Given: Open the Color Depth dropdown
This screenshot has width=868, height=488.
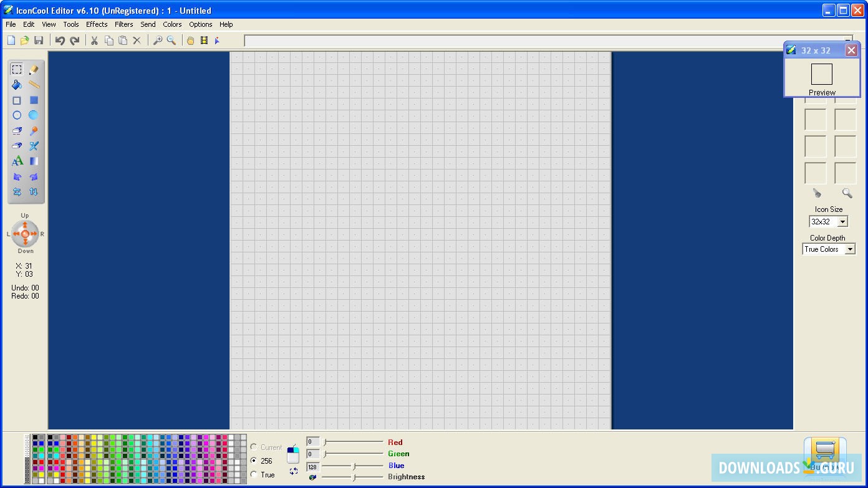Looking at the screenshot, I should [849, 249].
